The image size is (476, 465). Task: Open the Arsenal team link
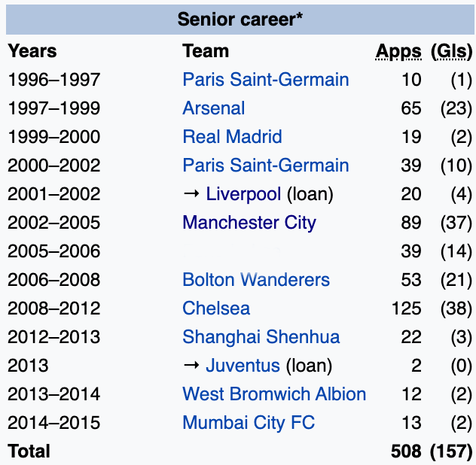(213, 108)
